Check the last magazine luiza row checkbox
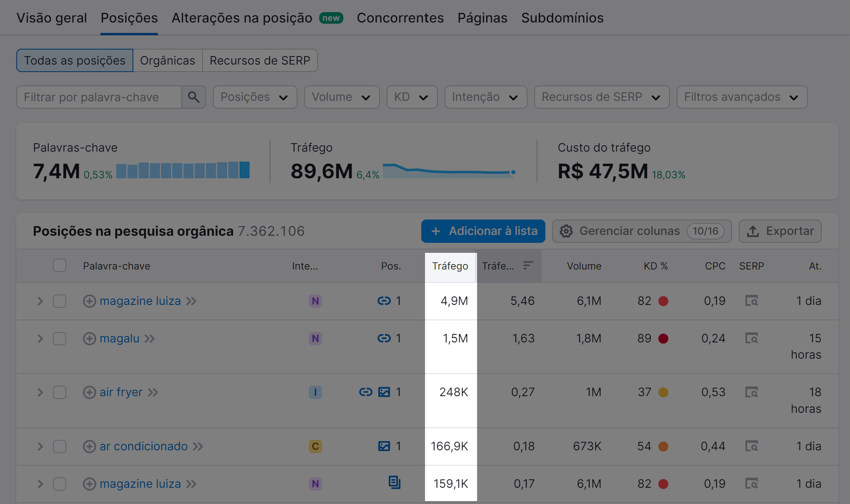This screenshot has height=504, width=850. (x=60, y=484)
